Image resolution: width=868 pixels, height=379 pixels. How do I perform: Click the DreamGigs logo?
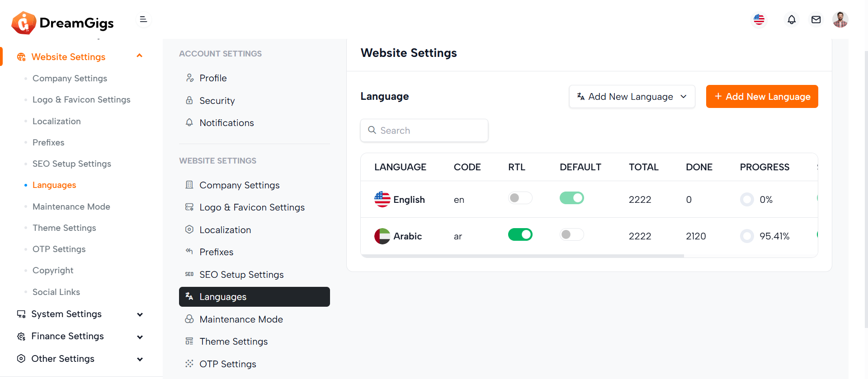coord(63,23)
